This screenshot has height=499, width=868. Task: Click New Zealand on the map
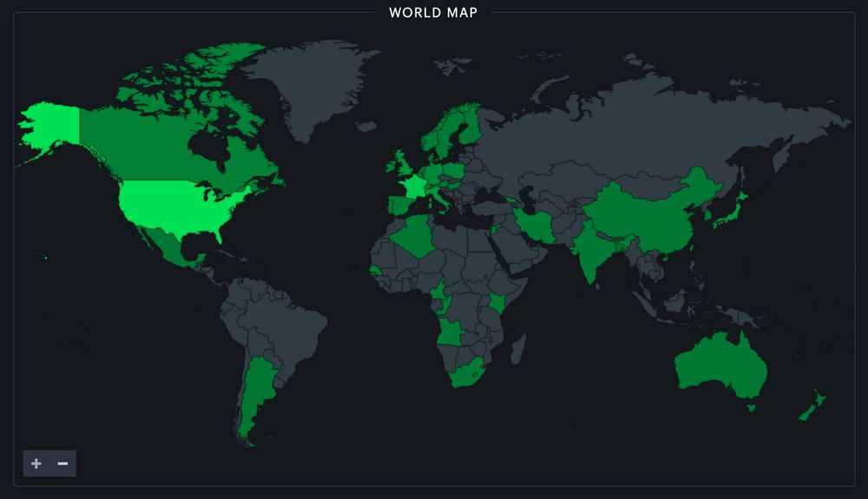click(x=812, y=405)
